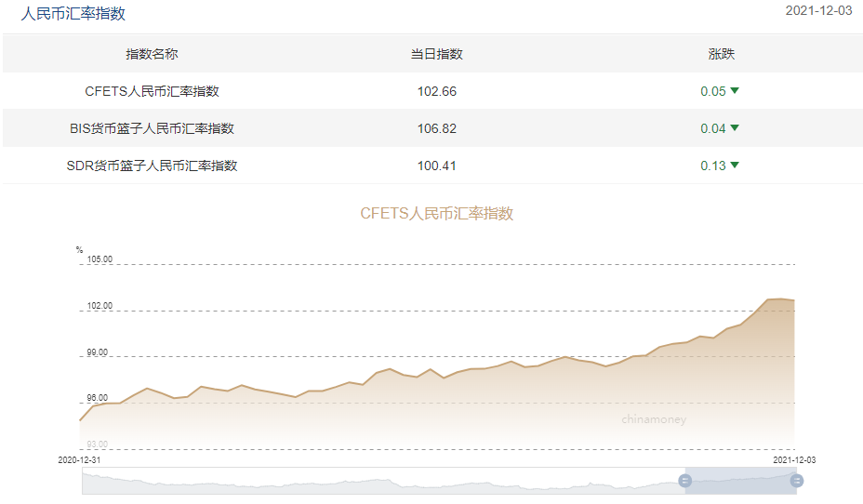Click the highlighted range in the mini overview chart

pyautogui.click(x=741, y=481)
